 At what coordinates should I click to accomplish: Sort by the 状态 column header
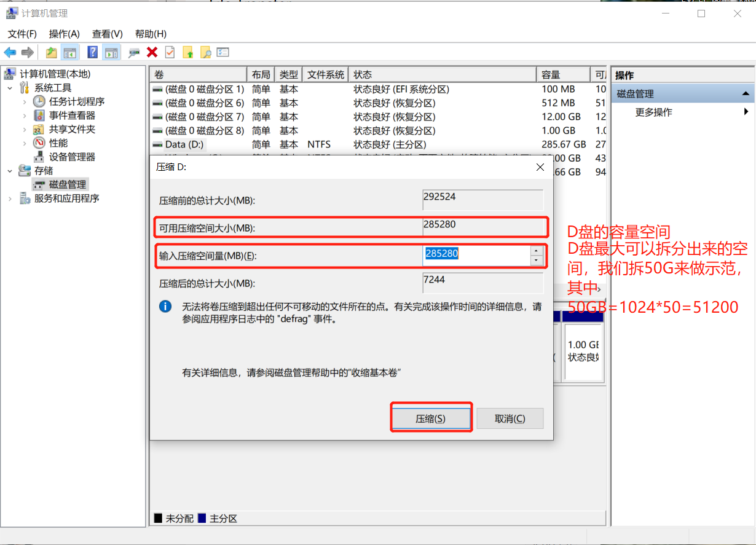442,74
